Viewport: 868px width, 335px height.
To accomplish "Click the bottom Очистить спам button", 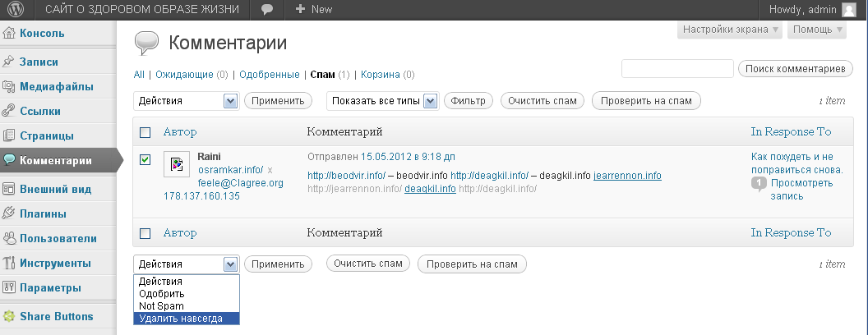I will [368, 263].
